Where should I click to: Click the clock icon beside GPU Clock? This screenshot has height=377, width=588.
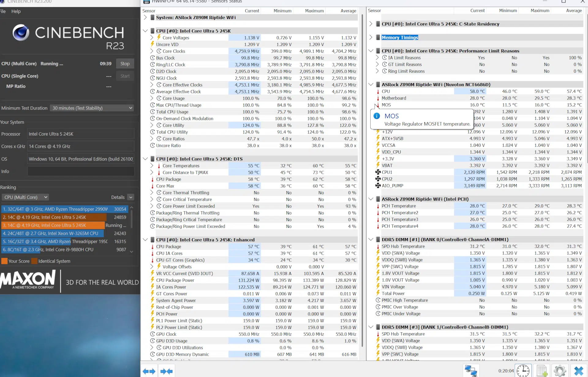point(152,334)
